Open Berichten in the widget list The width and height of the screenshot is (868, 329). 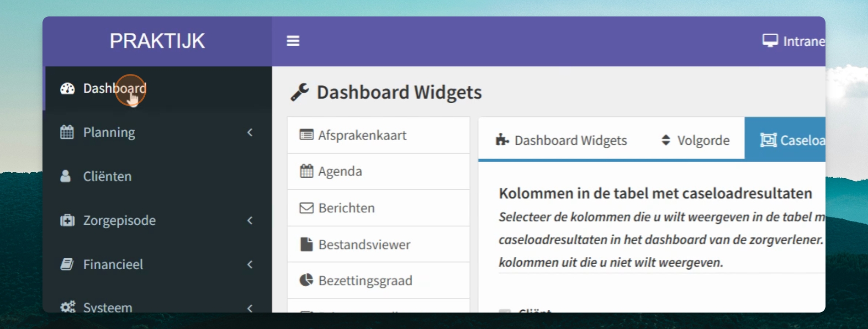(378, 208)
